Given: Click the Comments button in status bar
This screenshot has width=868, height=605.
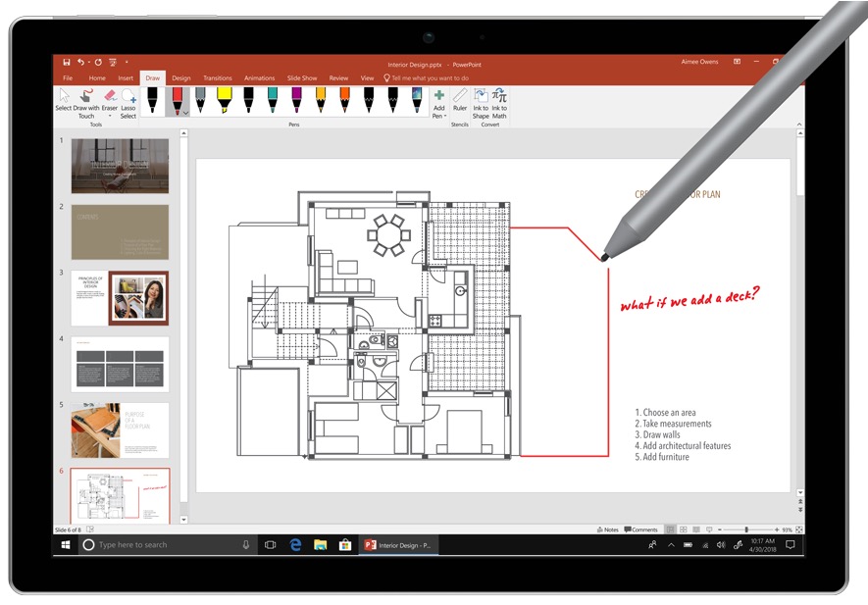Looking at the screenshot, I should tap(641, 529).
